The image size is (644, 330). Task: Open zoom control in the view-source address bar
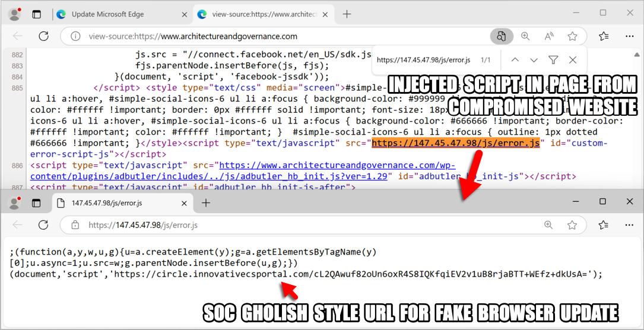(x=525, y=36)
